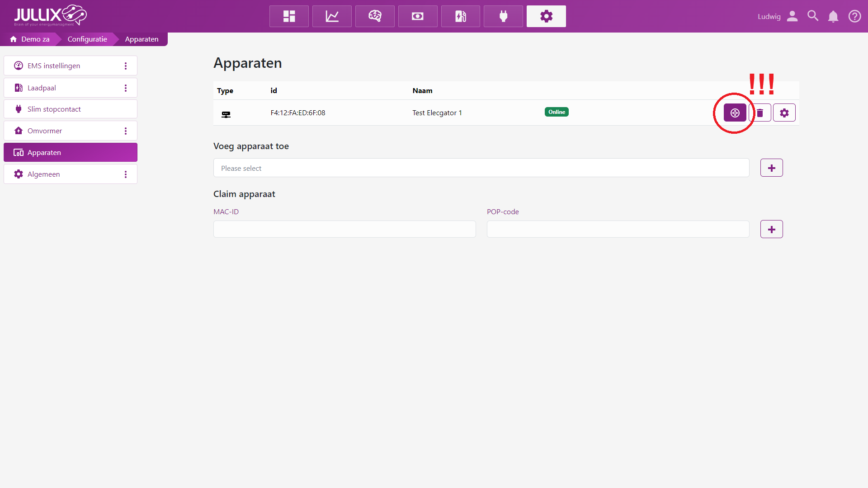Select Omvormer in sidebar menu
Viewport: 868px width, 488px height.
tap(45, 131)
